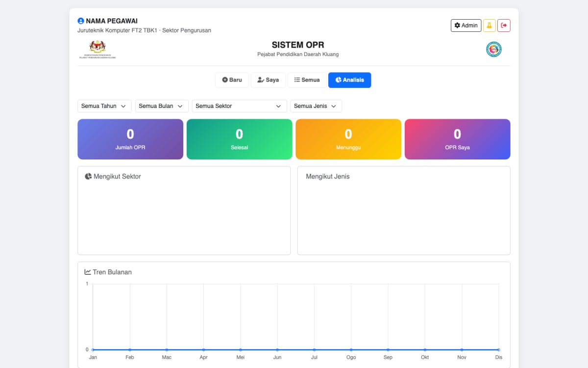Click the Mac data point on the trend chart
This screenshot has height=368, width=588.
point(167,350)
